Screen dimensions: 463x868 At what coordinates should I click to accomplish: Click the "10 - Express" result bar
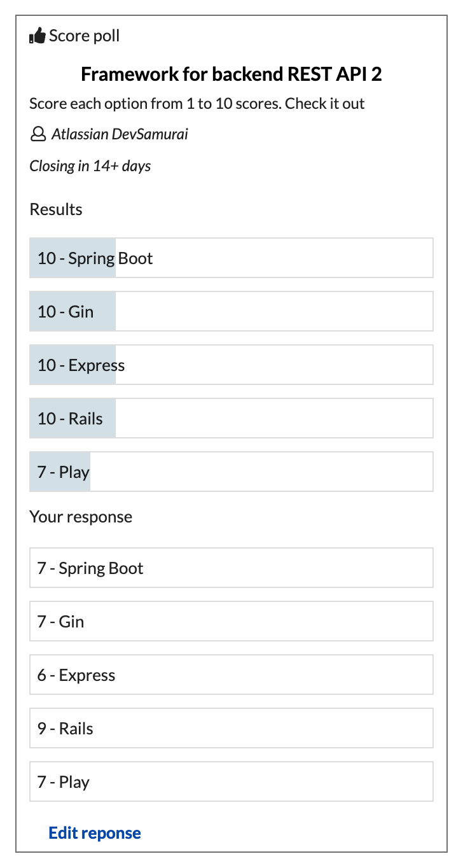(x=231, y=365)
